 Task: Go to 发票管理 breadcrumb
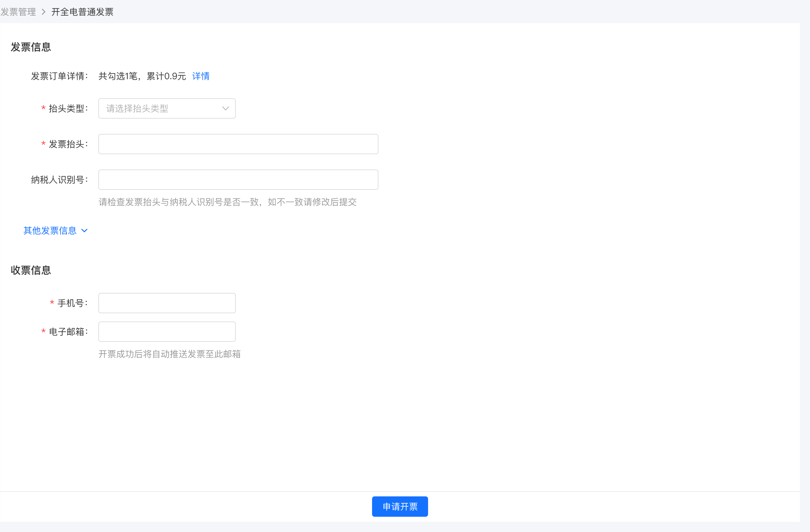[18, 12]
